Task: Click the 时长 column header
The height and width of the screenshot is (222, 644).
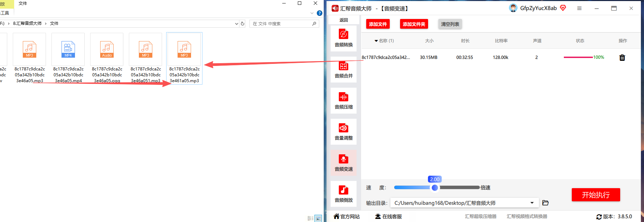Action: click(465, 41)
